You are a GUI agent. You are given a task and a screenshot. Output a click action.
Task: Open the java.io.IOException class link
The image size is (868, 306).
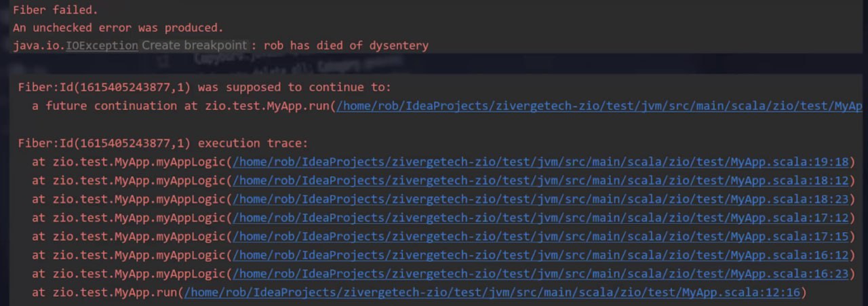click(x=102, y=45)
